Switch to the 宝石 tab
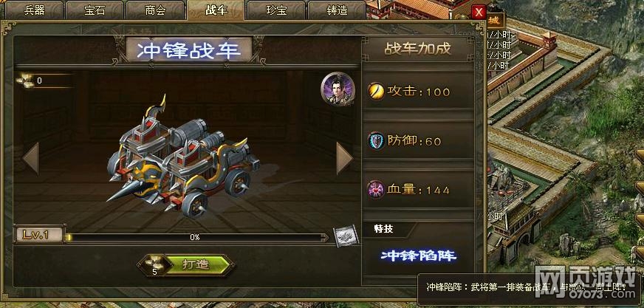Viewport: 644px width, 308px height. tap(95, 10)
